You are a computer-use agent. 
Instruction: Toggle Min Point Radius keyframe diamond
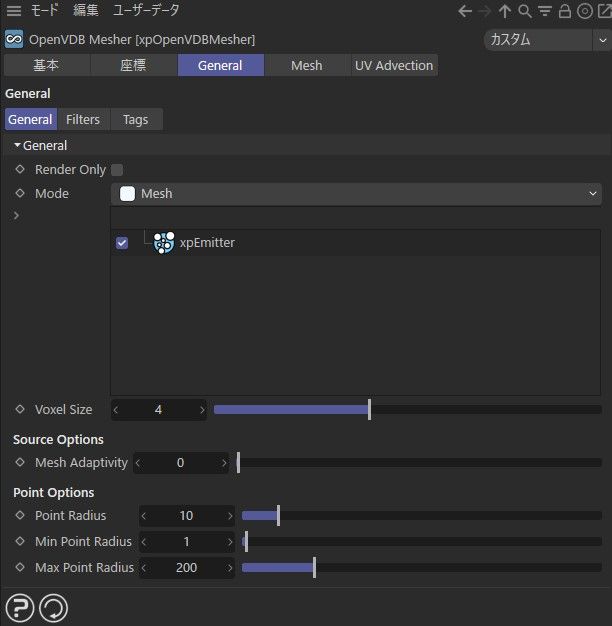pos(20,541)
